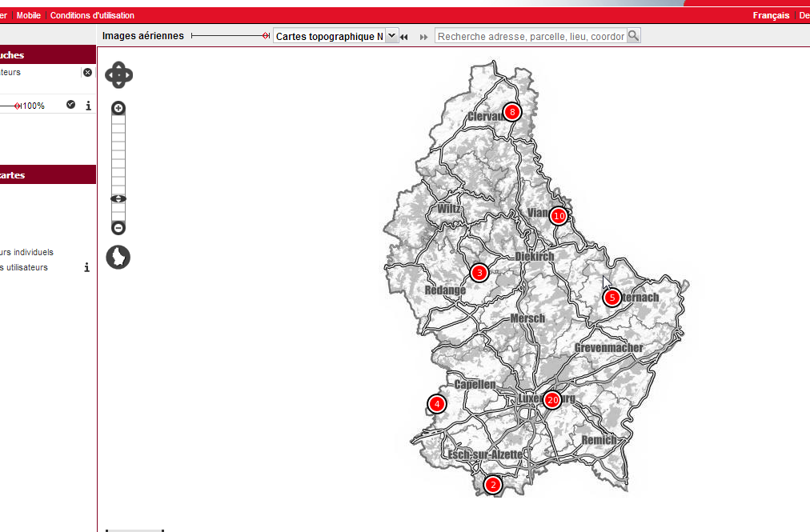The image size is (810, 532).
Task: Zoom out with the minus button
Action: click(x=118, y=228)
